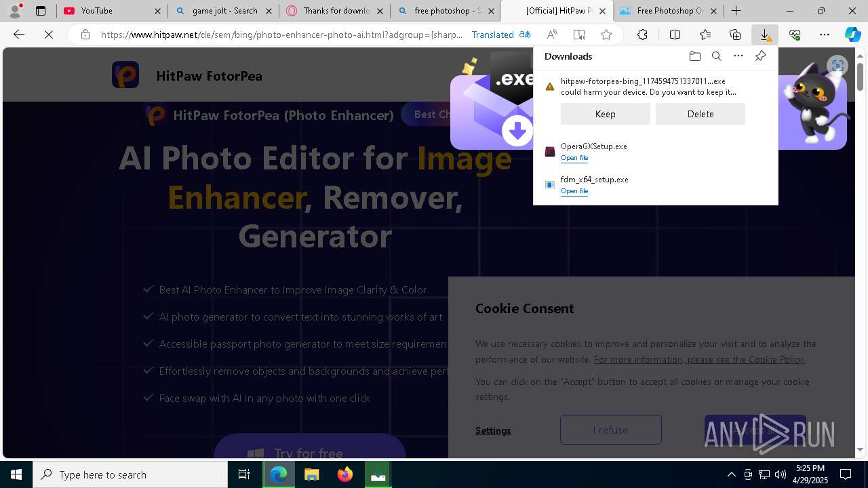Image resolution: width=868 pixels, height=488 pixels.
Task: Show hidden system tray icons
Action: point(732,474)
